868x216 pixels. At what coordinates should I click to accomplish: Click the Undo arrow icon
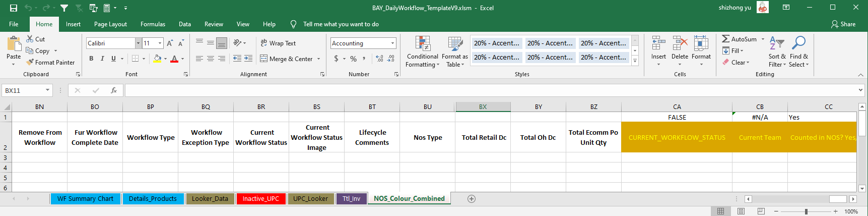(x=28, y=8)
